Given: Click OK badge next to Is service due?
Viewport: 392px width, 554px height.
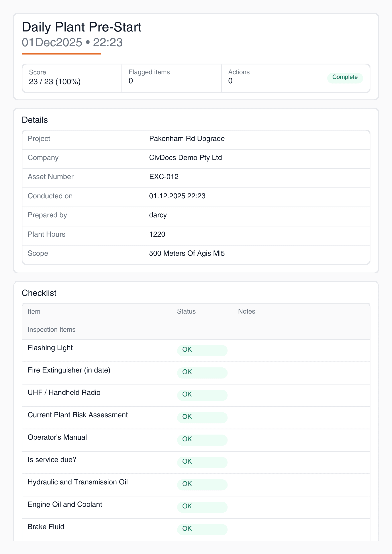Looking at the screenshot, I should tap(202, 462).
